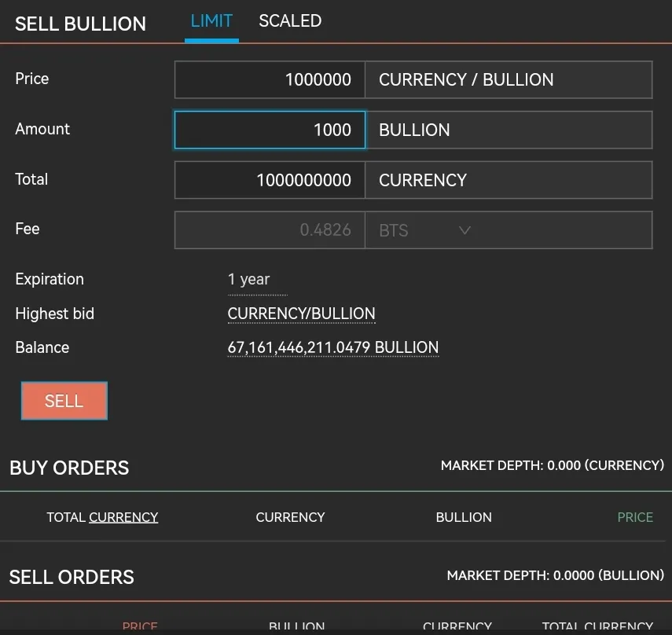Screen dimensions: 672x635
Task: Click the Fee label
Action: 28,229
